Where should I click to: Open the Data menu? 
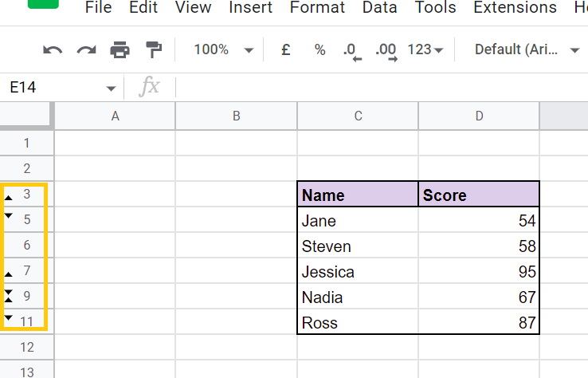[379, 8]
